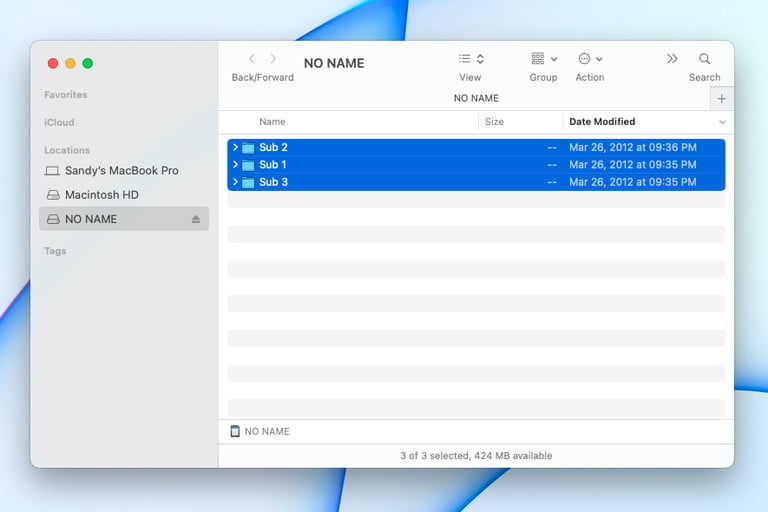Screen dimensions: 768x512
Task: Select NO NAME drive in sidebar
Action: 124,219
